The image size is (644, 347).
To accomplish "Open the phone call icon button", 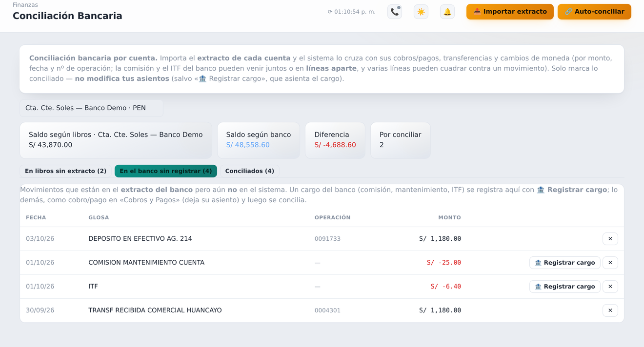I will tap(395, 12).
